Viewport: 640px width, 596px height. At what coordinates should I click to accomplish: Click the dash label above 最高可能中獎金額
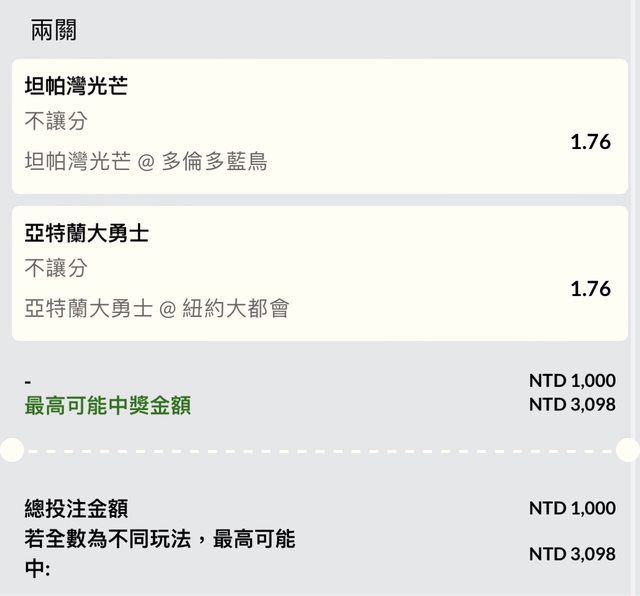tap(28, 382)
